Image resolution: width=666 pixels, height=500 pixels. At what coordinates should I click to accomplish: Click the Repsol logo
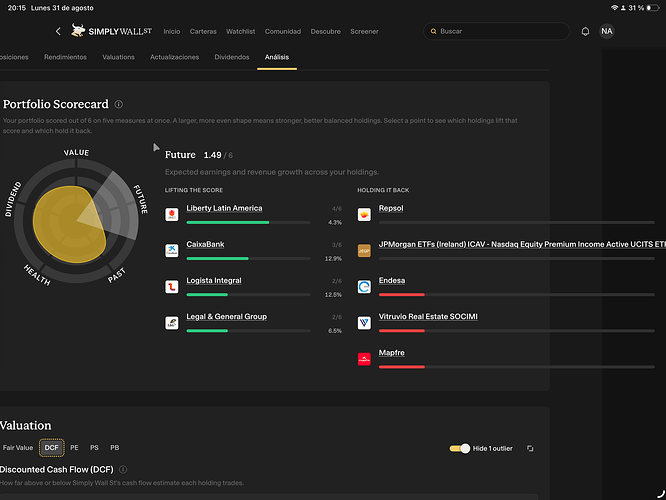(x=364, y=215)
